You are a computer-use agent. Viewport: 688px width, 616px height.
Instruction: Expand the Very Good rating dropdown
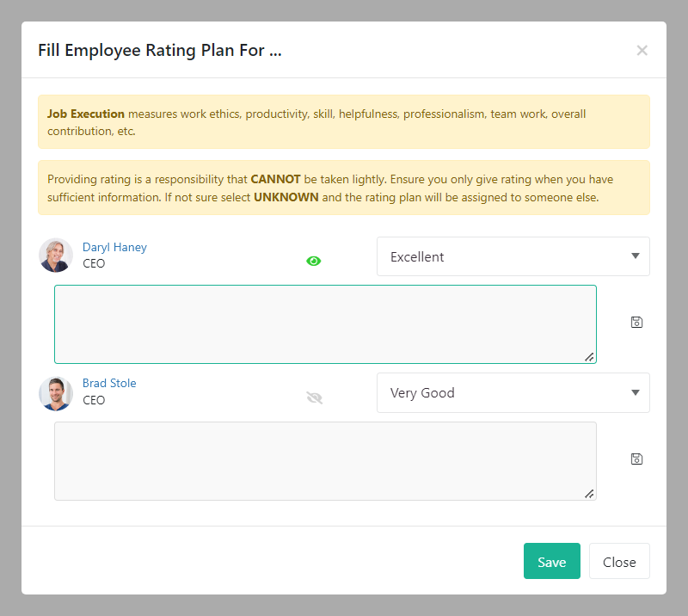pos(513,393)
